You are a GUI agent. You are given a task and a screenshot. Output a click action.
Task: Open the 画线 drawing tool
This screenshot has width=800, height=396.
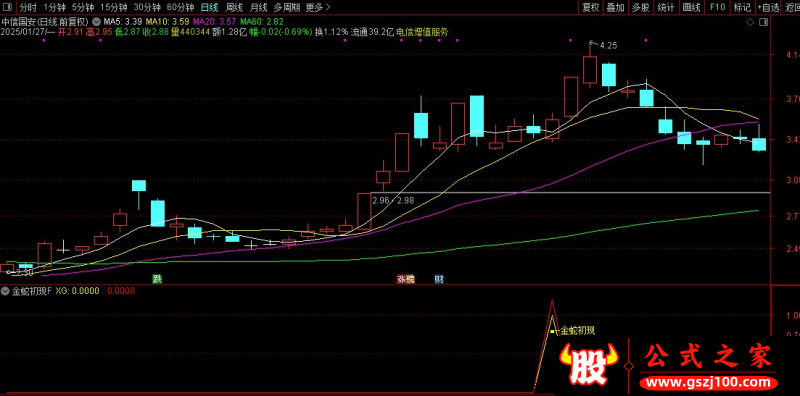[692, 8]
